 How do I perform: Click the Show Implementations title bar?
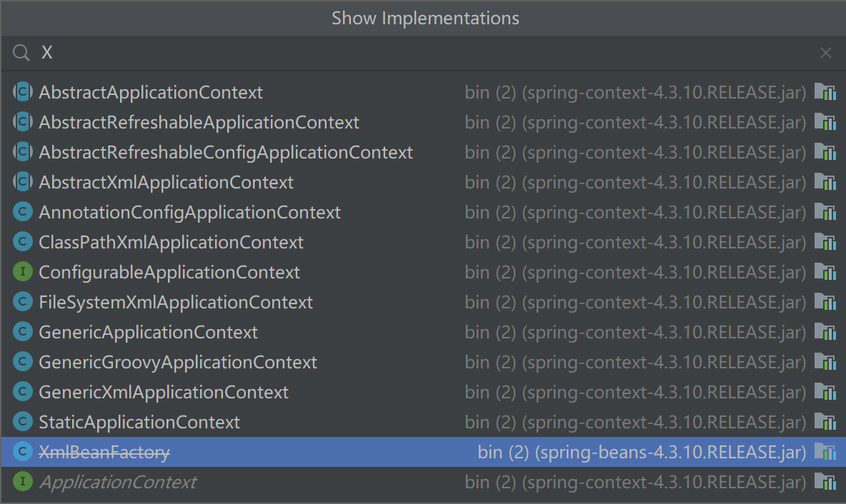[424, 18]
